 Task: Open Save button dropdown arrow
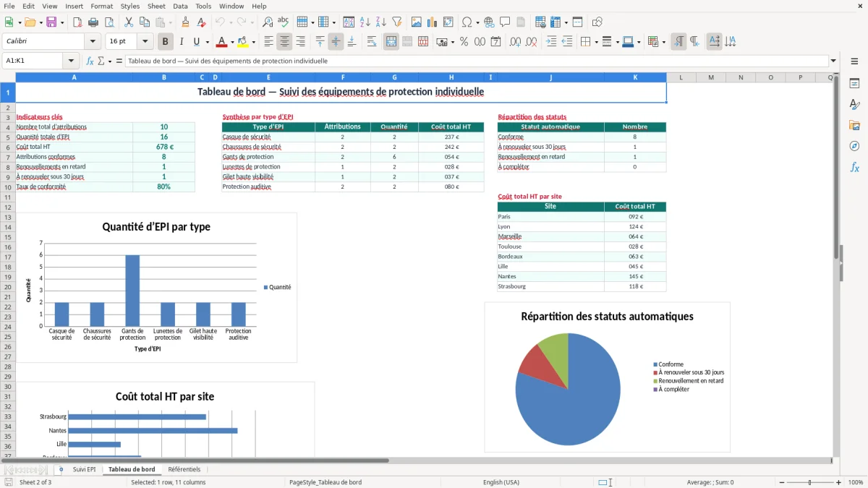(x=61, y=22)
